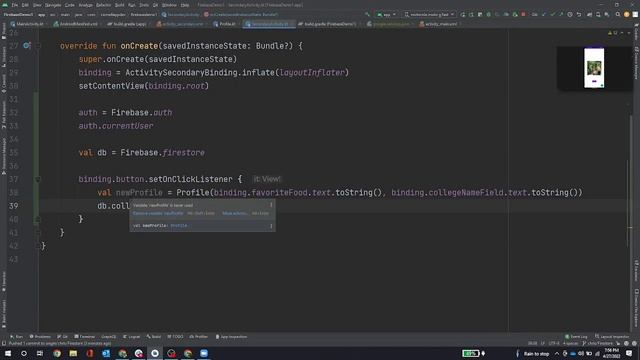The image size is (640, 360).
Task: Open Zoom from the taskbar
Action: pos(204,353)
